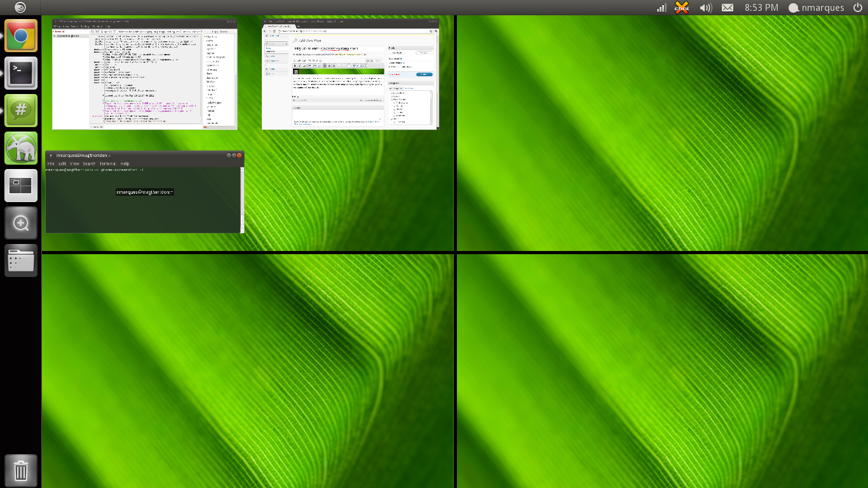Open Google Chrome from the launcher

click(21, 36)
